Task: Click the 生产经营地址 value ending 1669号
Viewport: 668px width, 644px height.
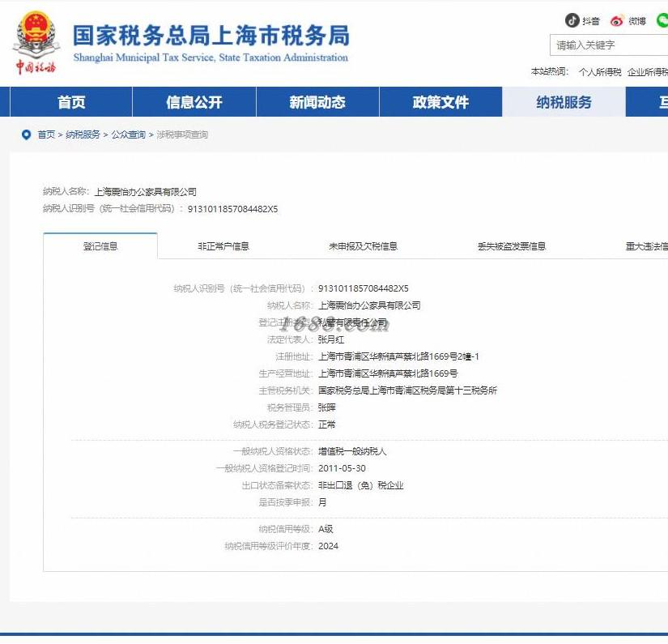Action: click(x=388, y=373)
